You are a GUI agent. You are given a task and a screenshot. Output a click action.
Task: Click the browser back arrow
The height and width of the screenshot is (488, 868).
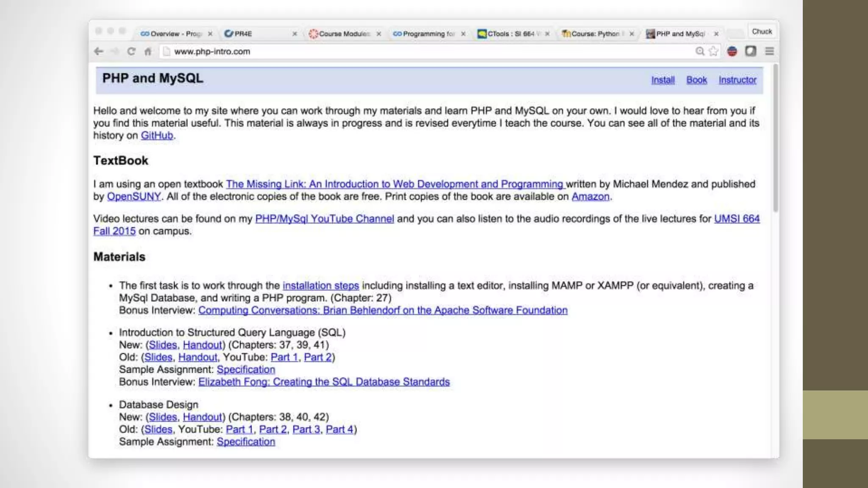tap(98, 51)
